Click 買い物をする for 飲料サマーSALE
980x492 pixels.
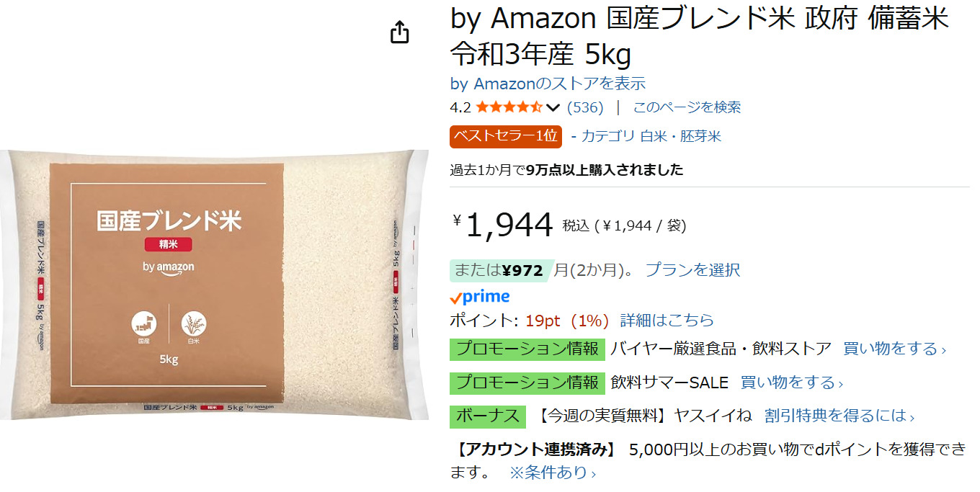[791, 383]
